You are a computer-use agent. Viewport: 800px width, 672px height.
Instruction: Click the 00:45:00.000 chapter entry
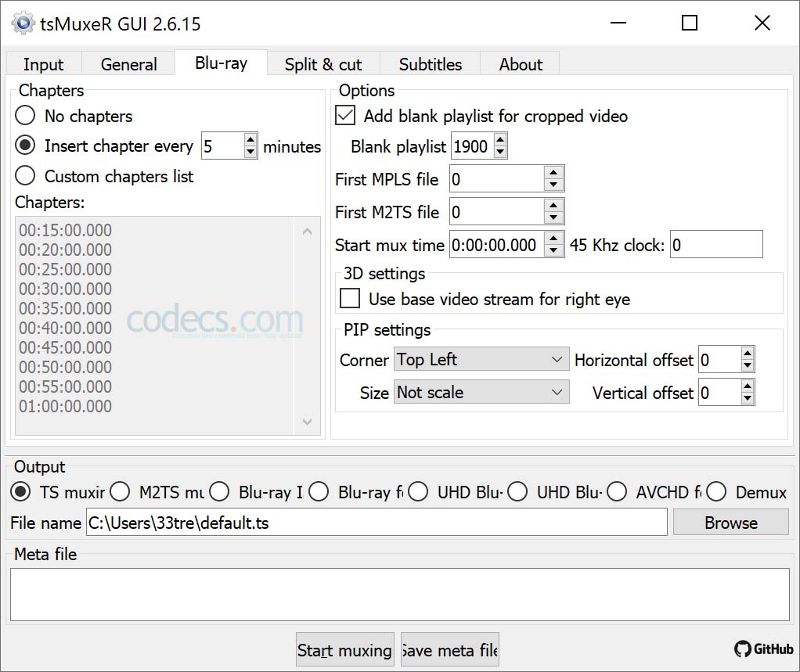pos(65,347)
